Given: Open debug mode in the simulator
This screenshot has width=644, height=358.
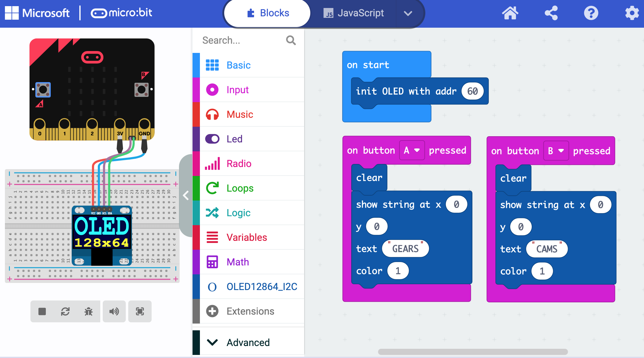Looking at the screenshot, I should click(x=89, y=311).
